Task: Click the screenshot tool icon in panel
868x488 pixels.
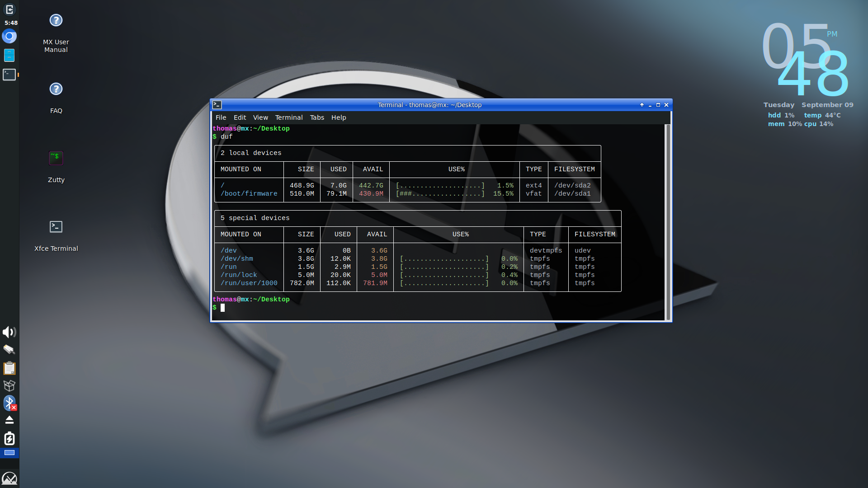Action: [9, 350]
